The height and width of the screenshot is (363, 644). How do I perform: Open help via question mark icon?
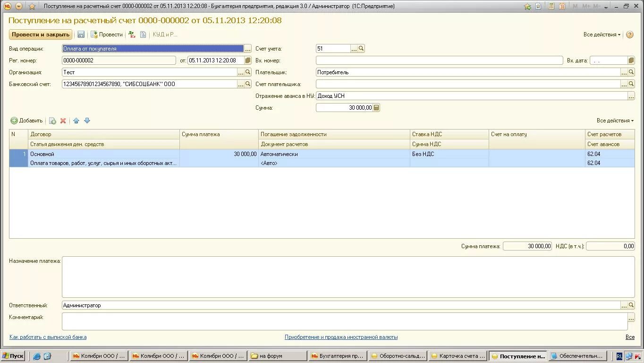630,35
